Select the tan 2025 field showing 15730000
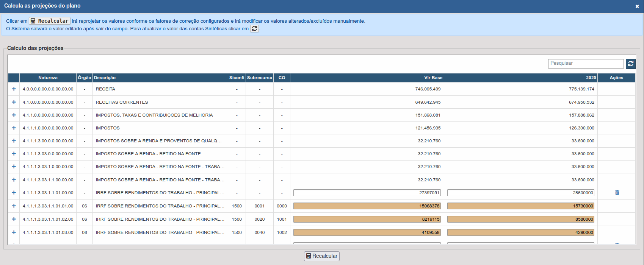The image size is (644, 265). (520, 206)
